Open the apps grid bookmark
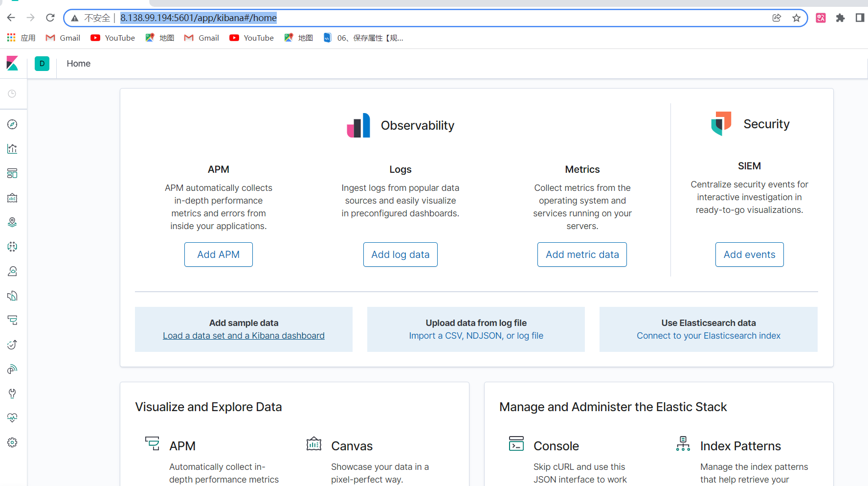The image size is (868, 486). [x=21, y=38]
